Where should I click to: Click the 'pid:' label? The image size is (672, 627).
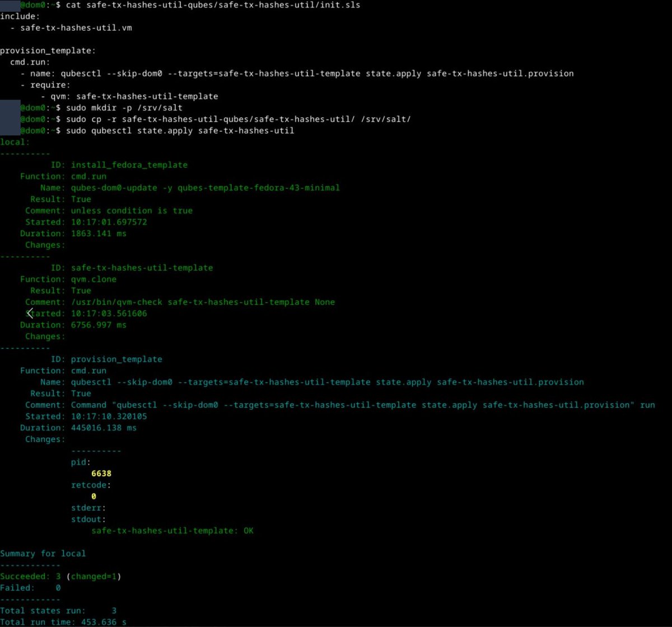coord(81,462)
